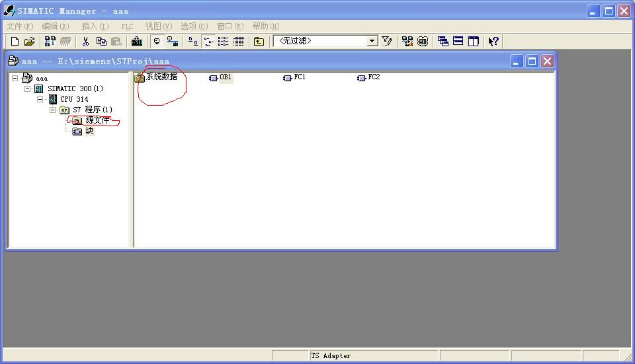Click the Paste toolbar icon
The width and height of the screenshot is (635, 364).
pyautogui.click(x=116, y=41)
